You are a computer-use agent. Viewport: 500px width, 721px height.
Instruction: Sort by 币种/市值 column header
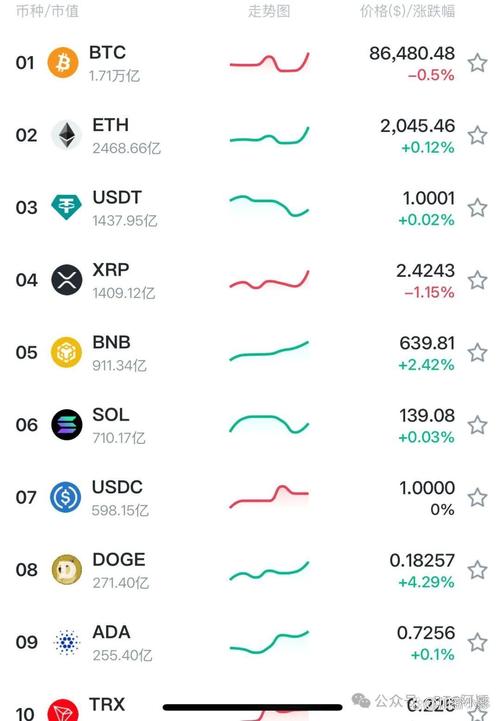(x=47, y=11)
